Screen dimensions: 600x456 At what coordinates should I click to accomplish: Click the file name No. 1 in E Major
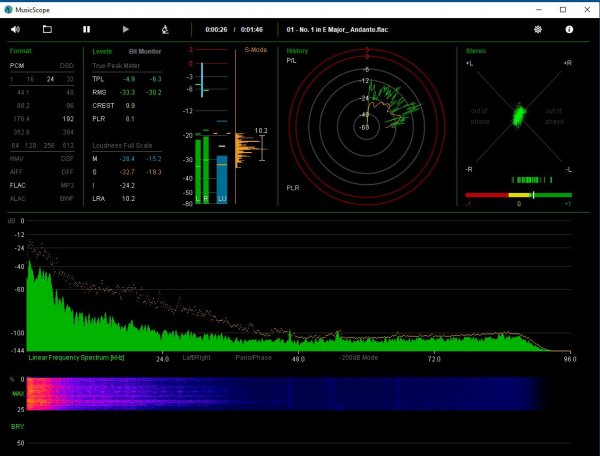pyautogui.click(x=337, y=29)
